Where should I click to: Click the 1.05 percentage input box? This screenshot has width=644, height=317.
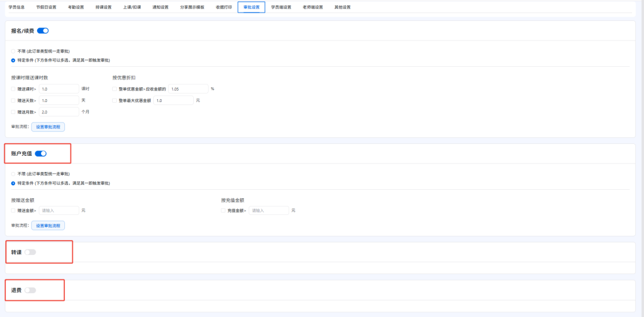pyautogui.click(x=188, y=89)
